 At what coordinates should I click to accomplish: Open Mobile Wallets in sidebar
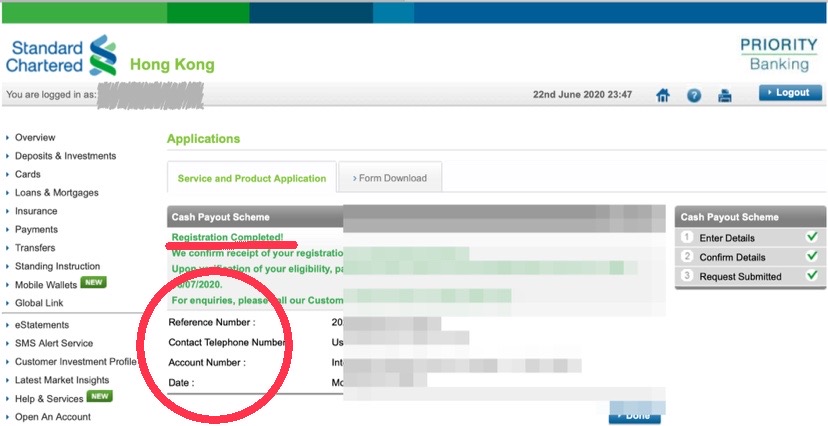pyautogui.click(x=48, y=285)
